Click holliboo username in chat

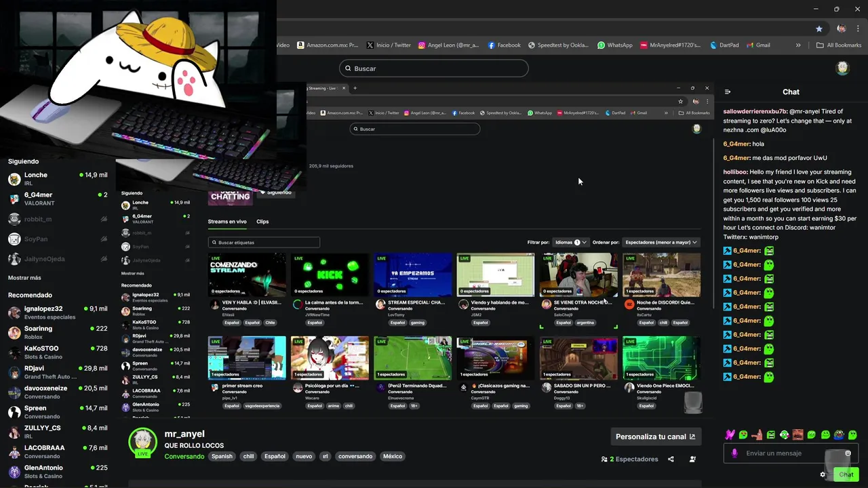click(735, 172)
